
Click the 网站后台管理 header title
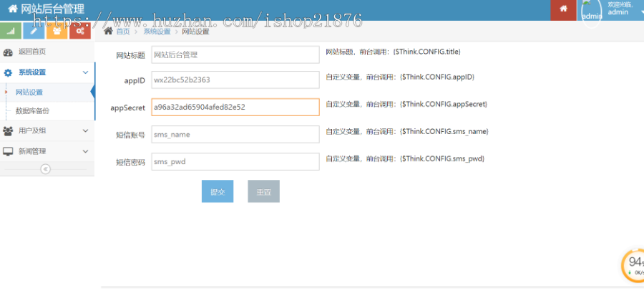[x=52, y=8]
